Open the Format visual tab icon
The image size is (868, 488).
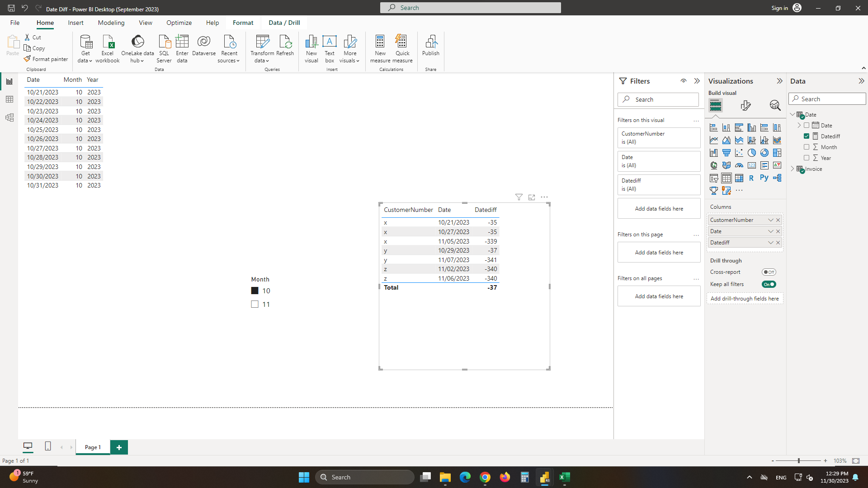[x=745, y=105]
